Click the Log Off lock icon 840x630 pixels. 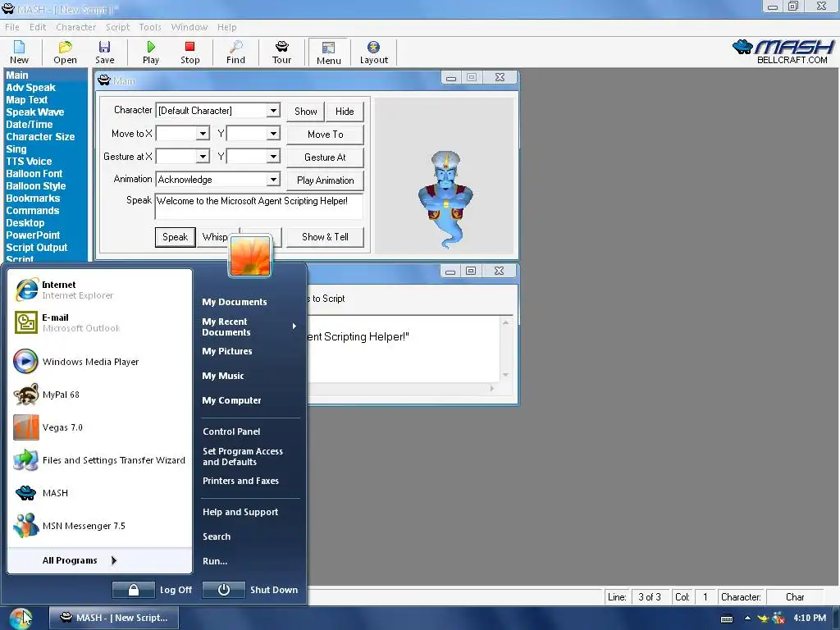point(134,590)
